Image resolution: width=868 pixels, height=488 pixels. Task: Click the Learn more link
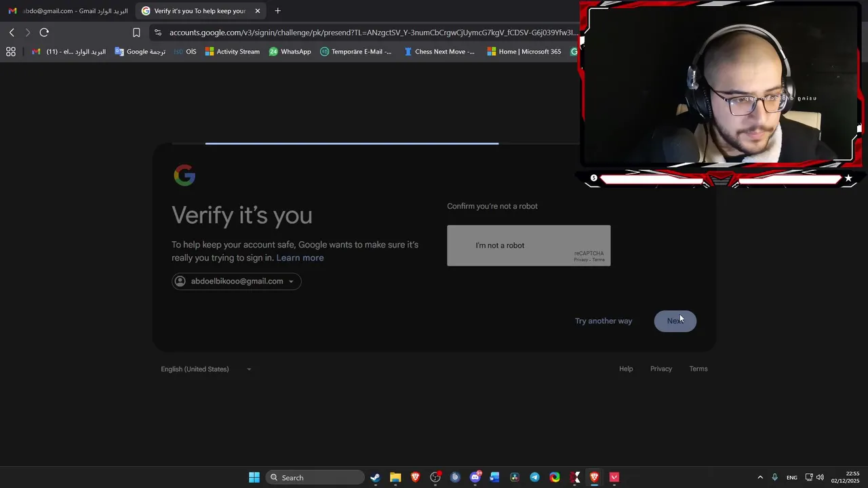point(300,258)
